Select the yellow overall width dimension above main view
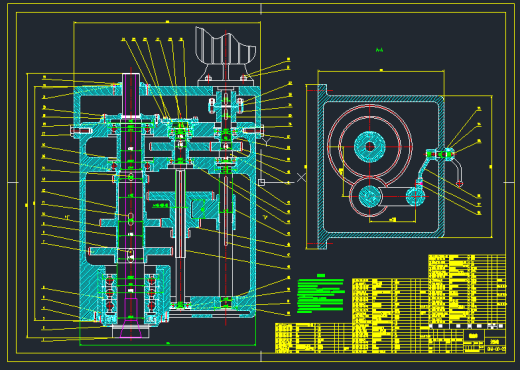The width and height of the screenshot is (520, 370). (167, 22)
